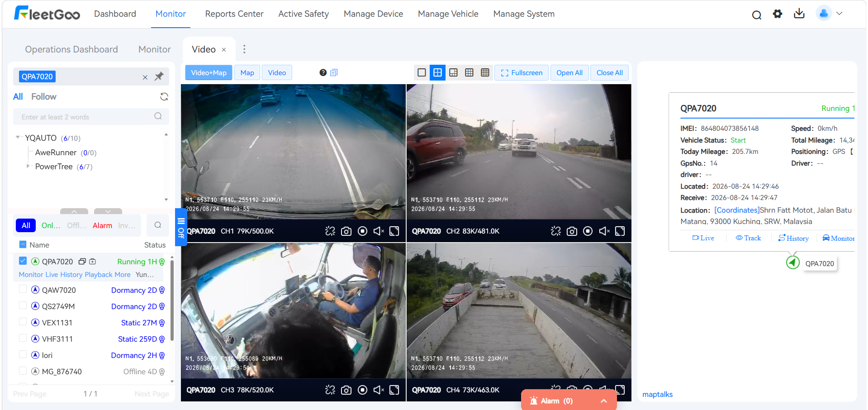Image resolution: width=868 pixels, height=410 pixels.
Task: Open the user account dropdown
Action: coord(830,14)
